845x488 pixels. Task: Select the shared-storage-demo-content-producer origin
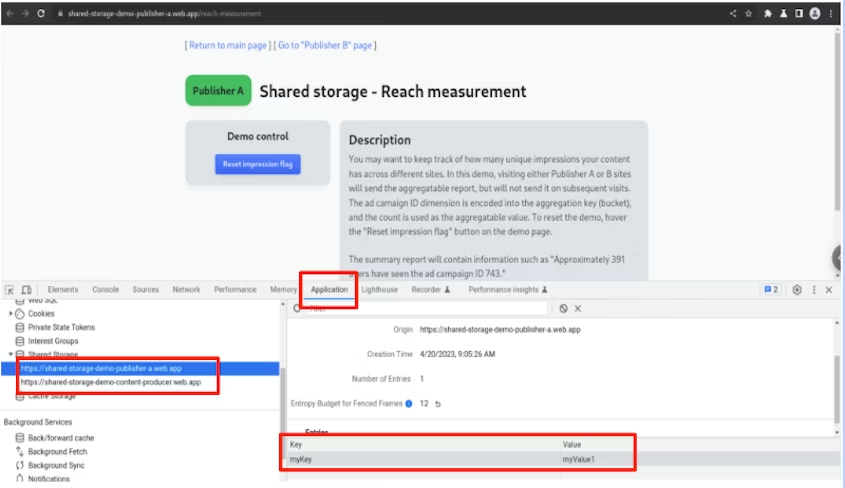click(x=110, y=382)
